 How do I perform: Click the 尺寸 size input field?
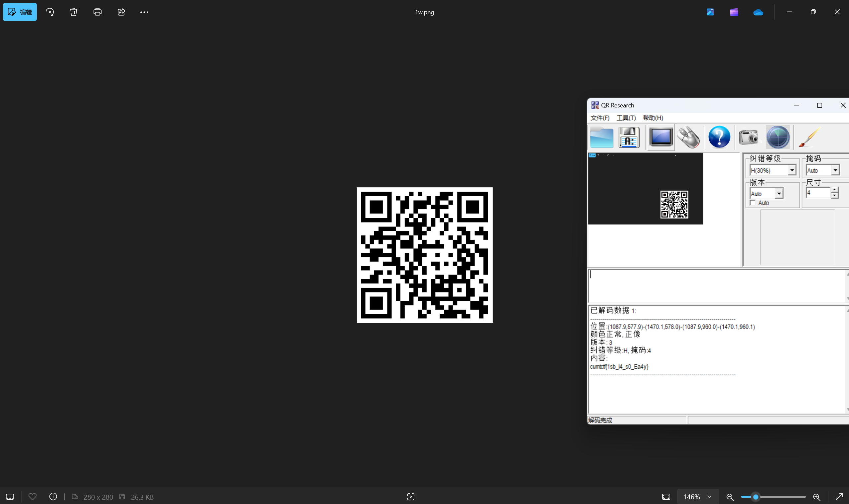(x=818, y=193)
